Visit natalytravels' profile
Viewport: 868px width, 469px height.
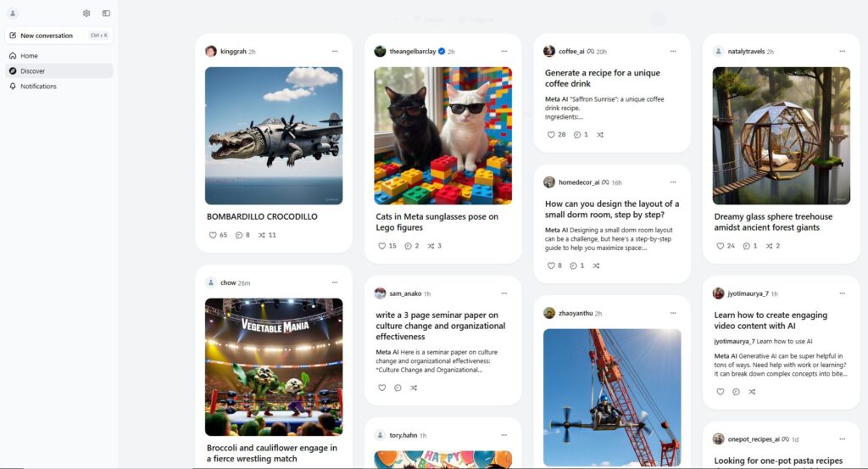click(x=746, y=52)
